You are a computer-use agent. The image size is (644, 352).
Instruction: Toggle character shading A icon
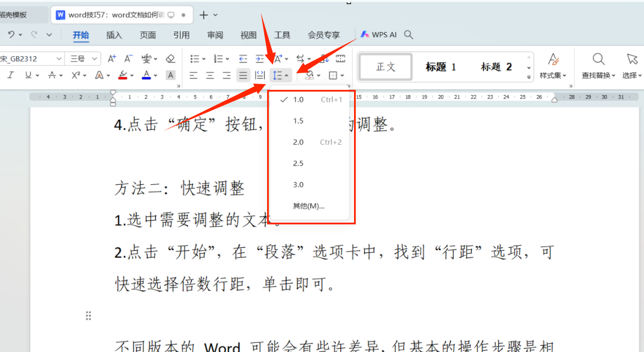pos(170,75)
